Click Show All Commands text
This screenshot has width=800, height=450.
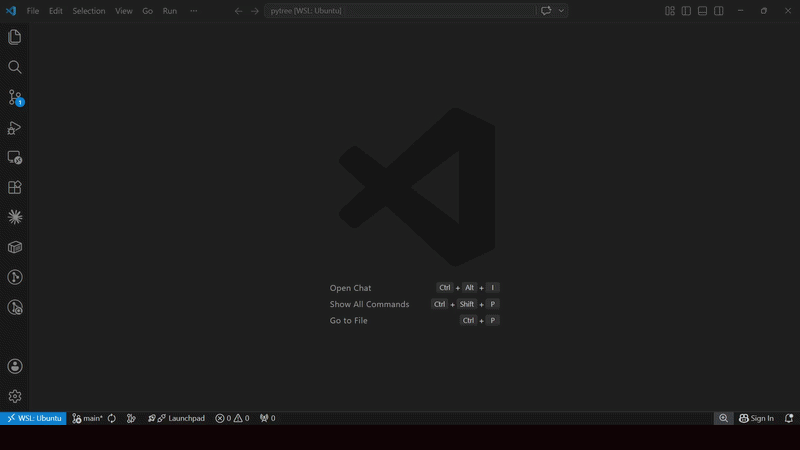tap(369, 304)
